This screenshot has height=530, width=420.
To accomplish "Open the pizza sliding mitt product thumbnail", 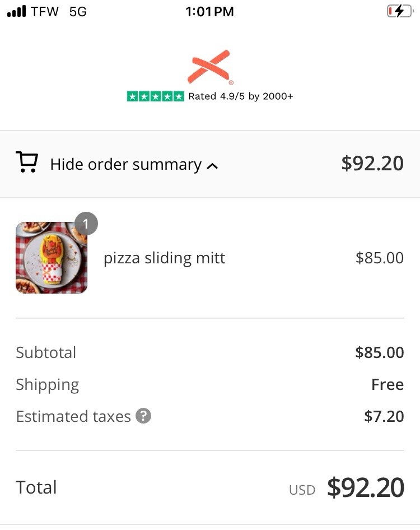I will [x=52, y=258].
